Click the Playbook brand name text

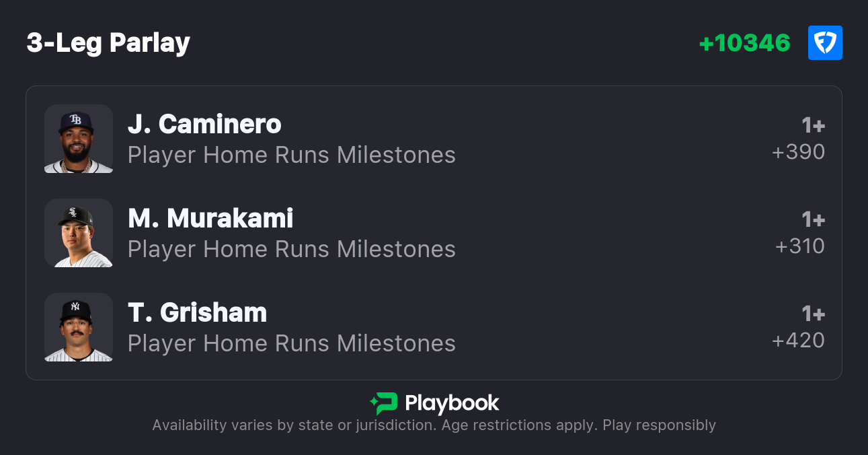(452, 403)
